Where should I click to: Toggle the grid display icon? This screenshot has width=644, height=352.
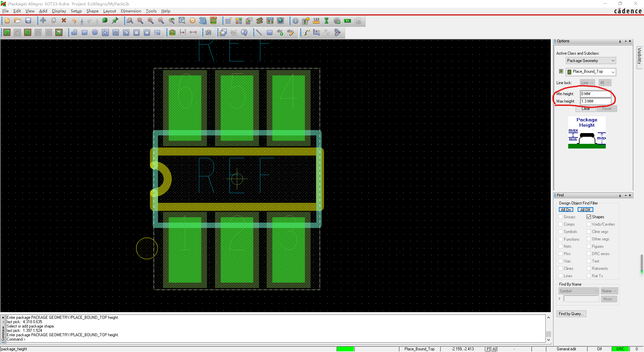(228, 21)
